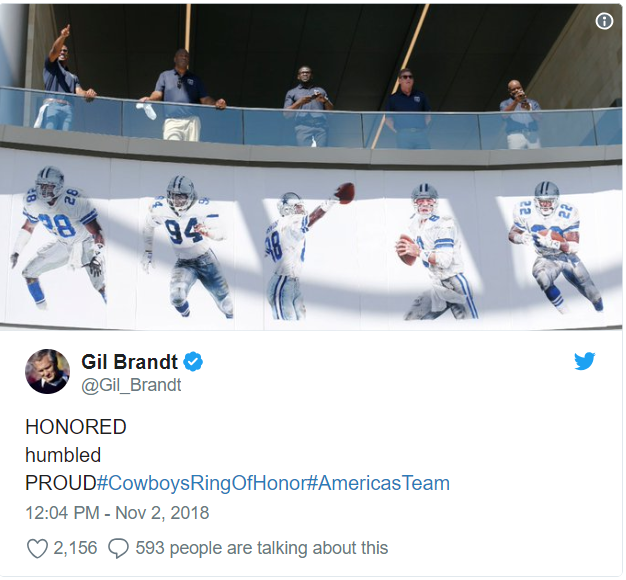Open Gil Brandt's profile avatar
626x580 pixels.
point(48,371)
